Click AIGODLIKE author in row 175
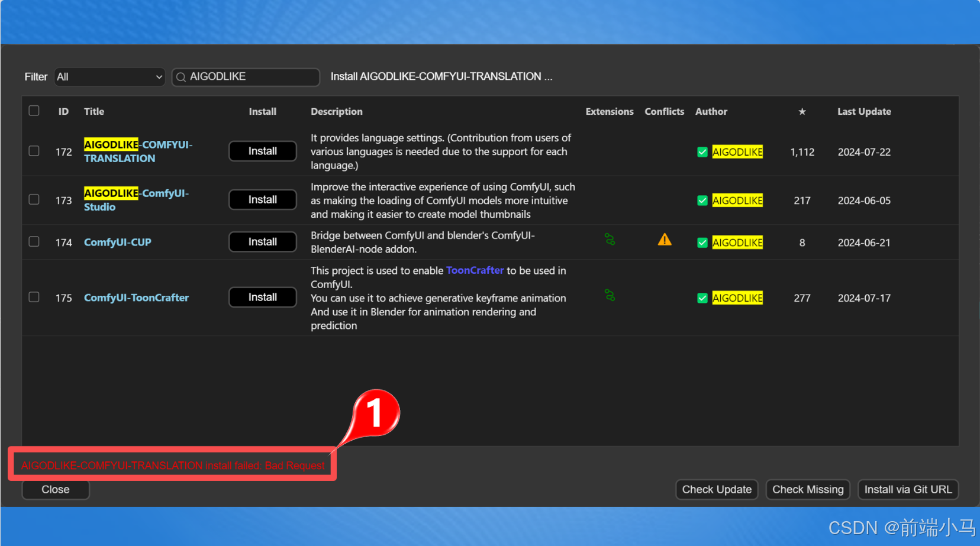Viewport: 980px width, 546px height. coord(737,298)
